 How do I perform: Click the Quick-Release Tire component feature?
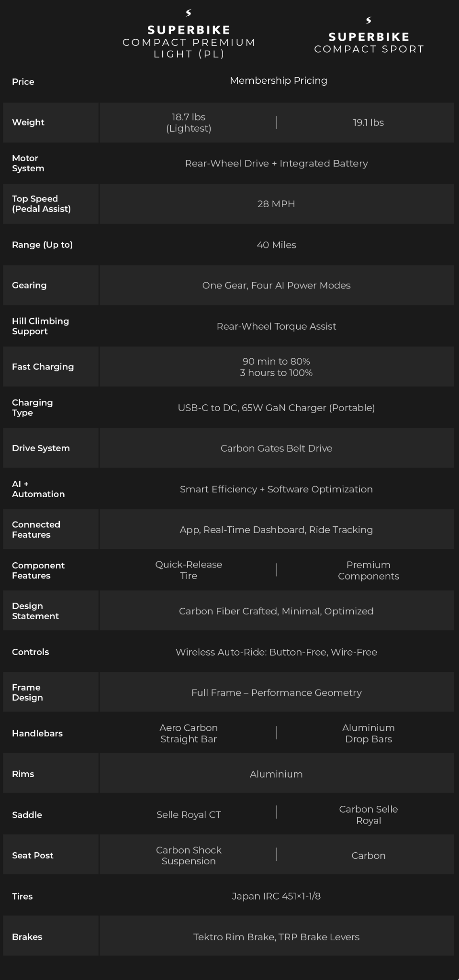(189, 570)
